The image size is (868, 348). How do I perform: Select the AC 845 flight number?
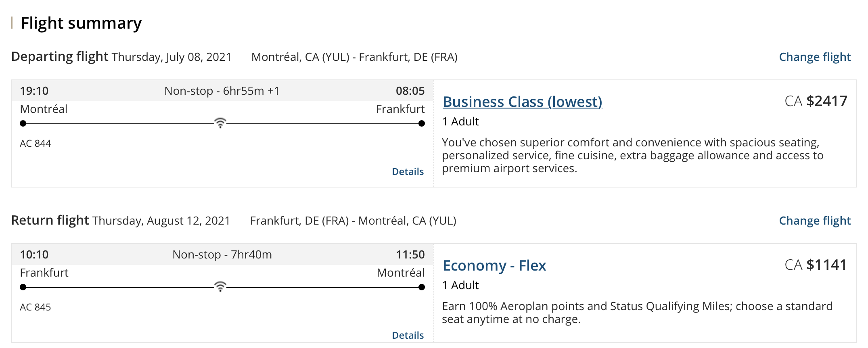[36, 307]
